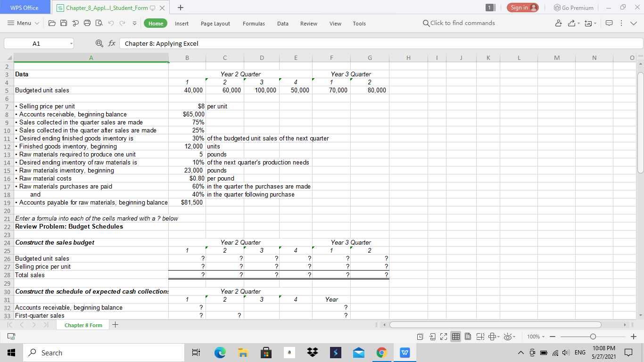Open a file using the Open icon
The width and height of the screenshot is (644, 362).
coord(52,23)
